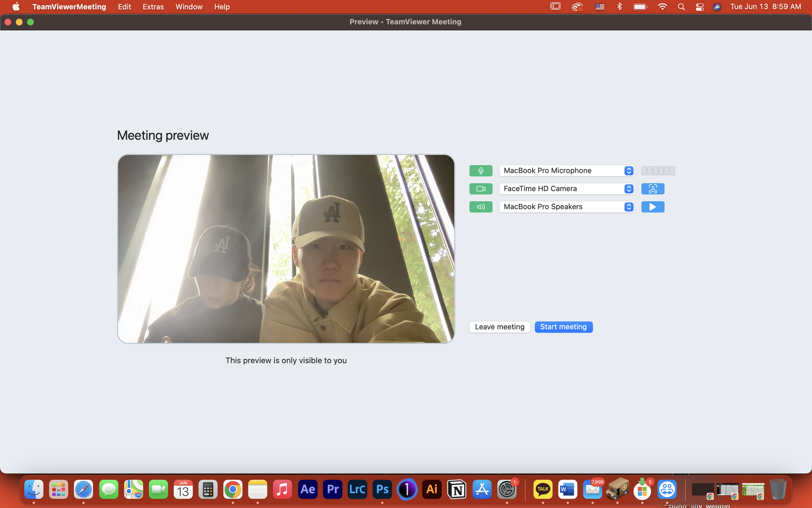Click the screen mirroring menu bar icon

tap(555, 7)
